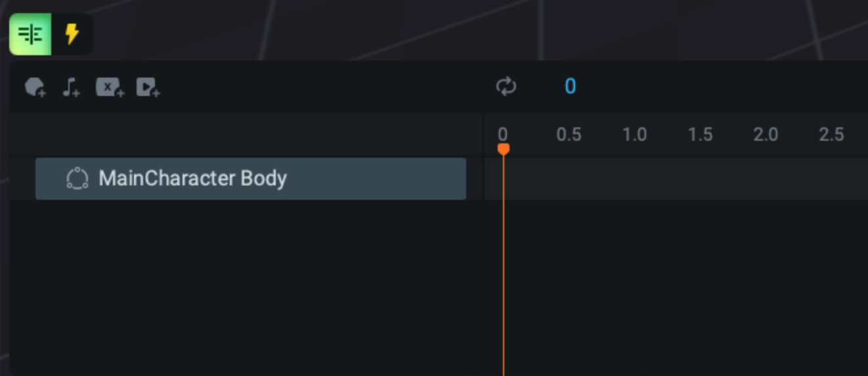Switch to the green timeline view button

(x=30, y=34)
